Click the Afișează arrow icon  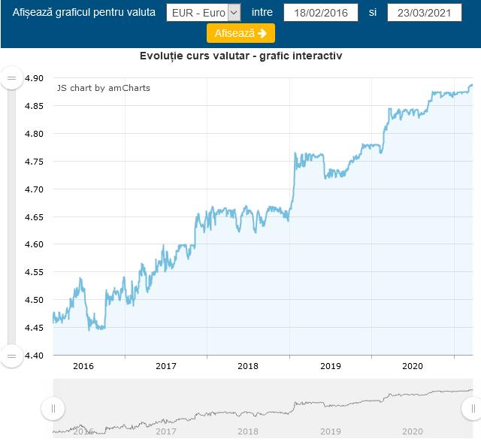(262, 33)
